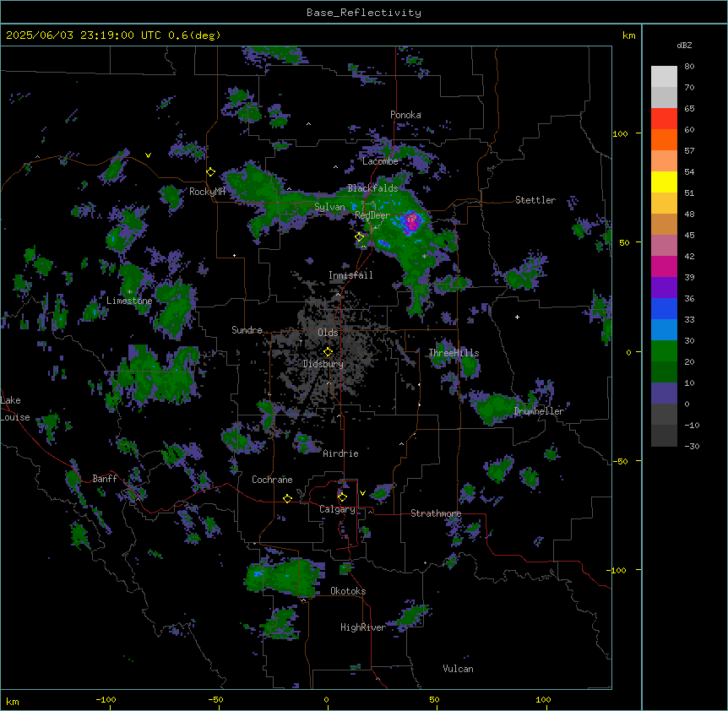Click the ThreeHills label

tap(454, 353)
